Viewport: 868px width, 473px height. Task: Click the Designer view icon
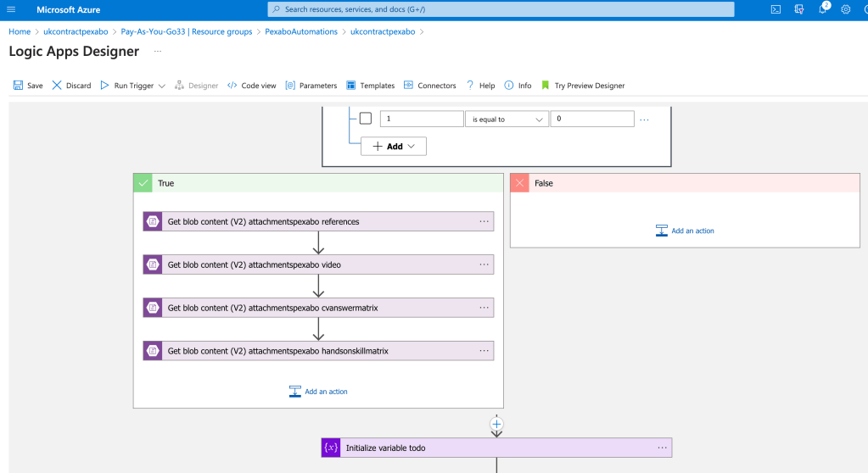(179, 86)
